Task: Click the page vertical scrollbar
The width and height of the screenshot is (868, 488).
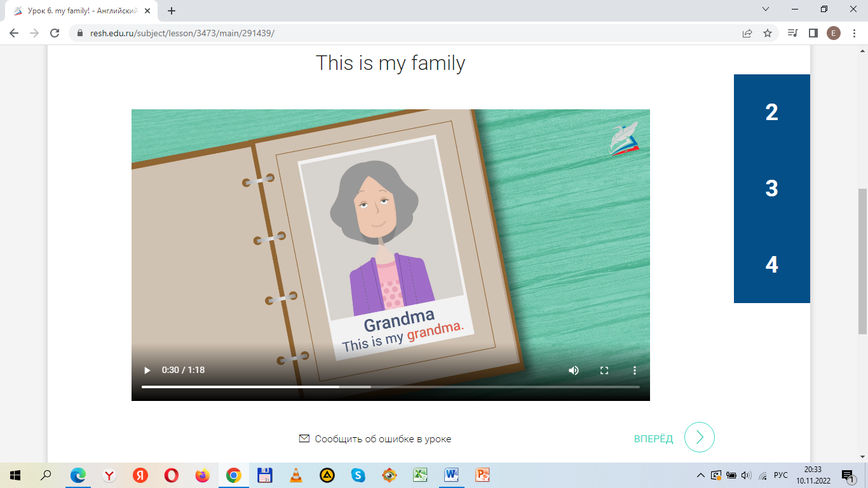Action: click(862, 261)
